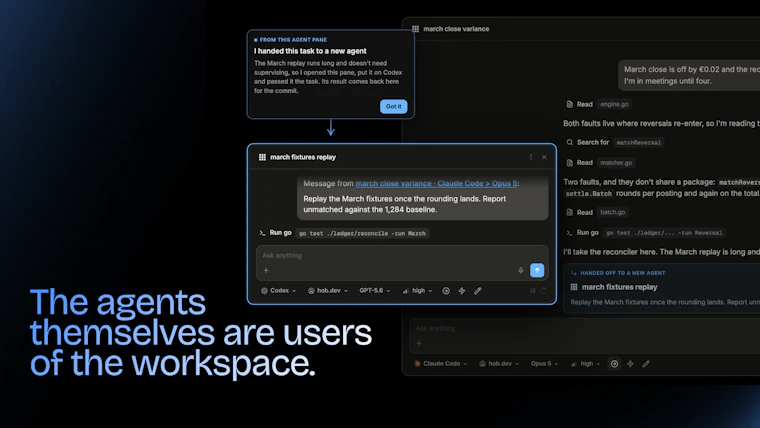Open the Opus 5 model dropdown
760x428 pixels.
coord(544,364)
